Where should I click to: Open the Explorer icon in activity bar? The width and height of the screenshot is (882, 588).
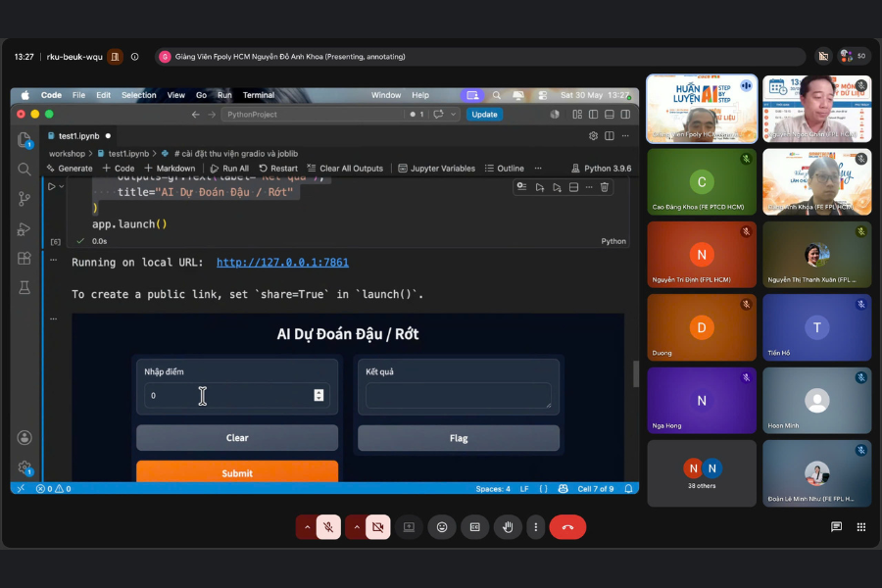24,139
